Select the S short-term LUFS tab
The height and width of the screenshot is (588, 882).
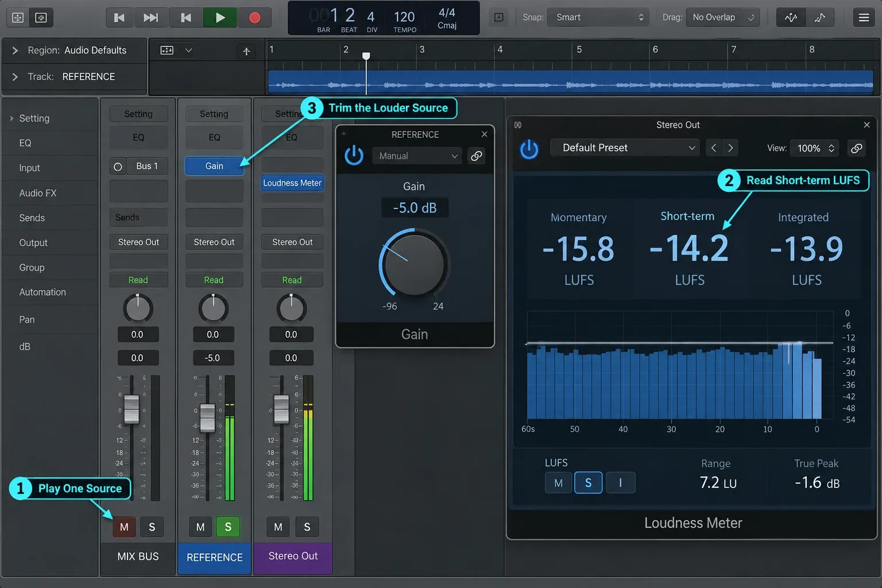(x=588, y=483)
